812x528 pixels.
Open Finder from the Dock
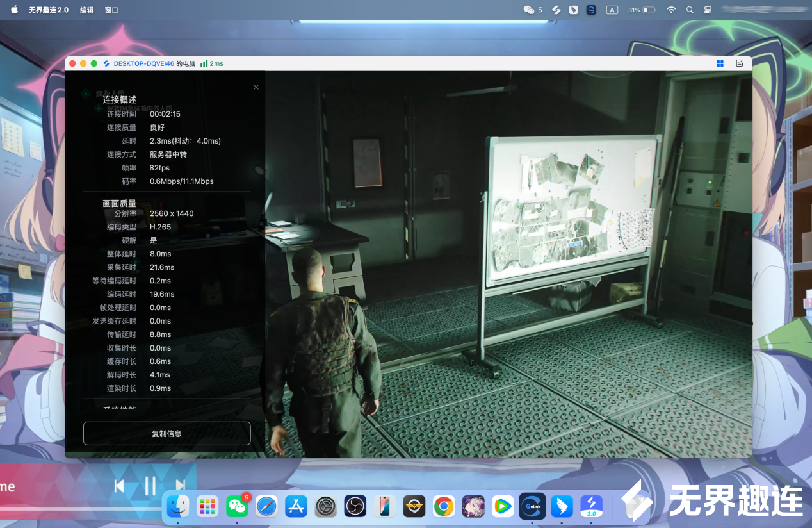[178, 506]
